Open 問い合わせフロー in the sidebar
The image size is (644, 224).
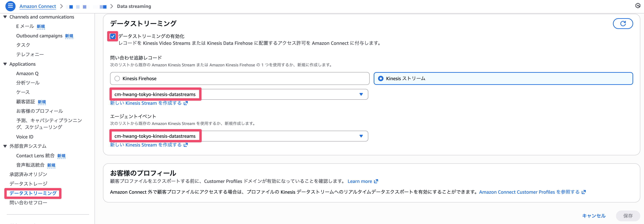[28, 203]
